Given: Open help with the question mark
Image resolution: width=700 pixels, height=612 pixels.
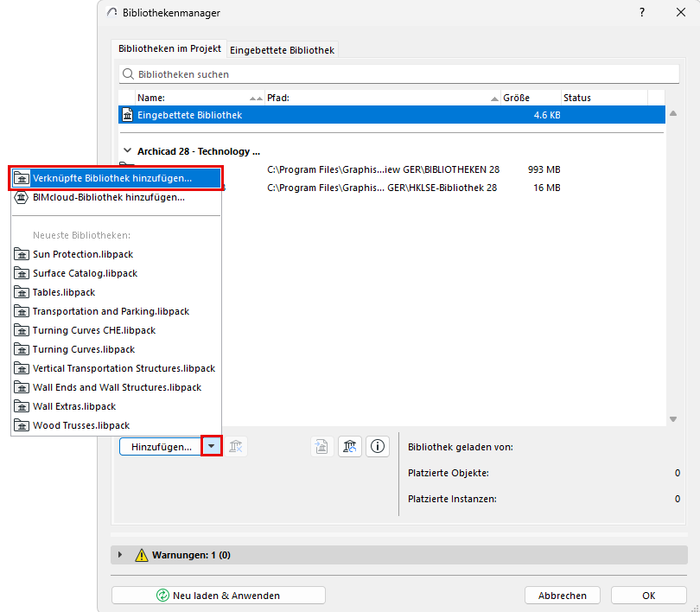Looking at the screenshot, I should pos(642,12).
